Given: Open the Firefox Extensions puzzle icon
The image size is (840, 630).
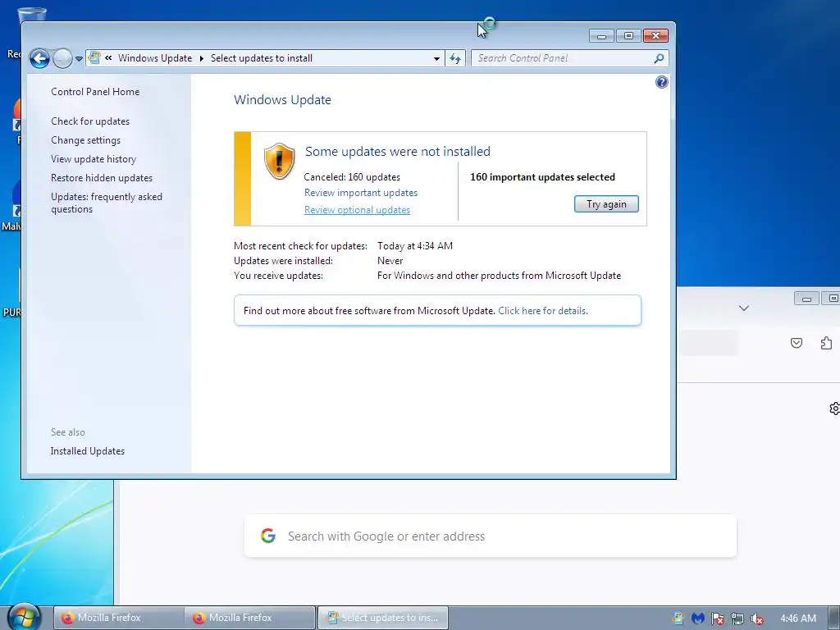Looking at the screenshot, I should (827, 343).
